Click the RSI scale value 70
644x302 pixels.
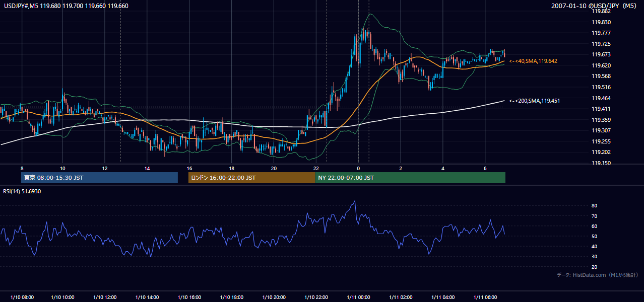pos(595,216)
